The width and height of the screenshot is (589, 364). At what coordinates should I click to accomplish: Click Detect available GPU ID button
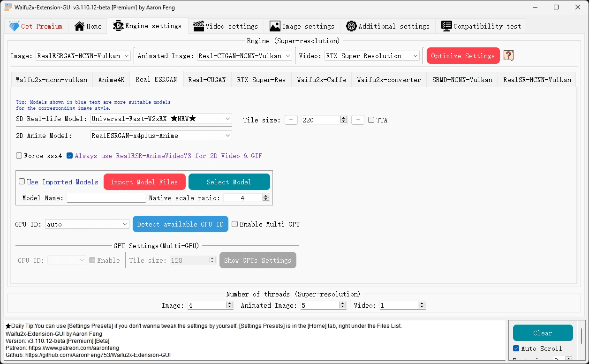coord(180,224)
